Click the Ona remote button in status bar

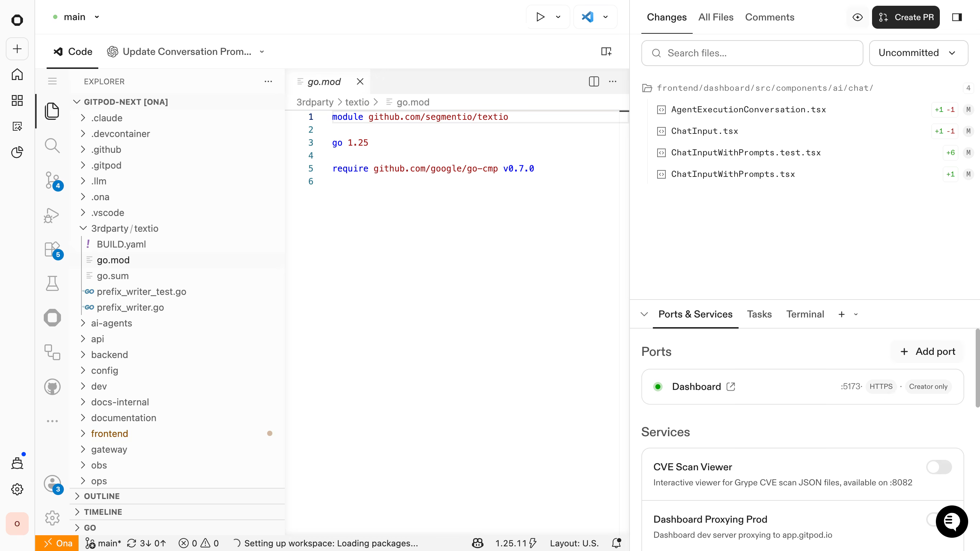(x=57, y=543)
